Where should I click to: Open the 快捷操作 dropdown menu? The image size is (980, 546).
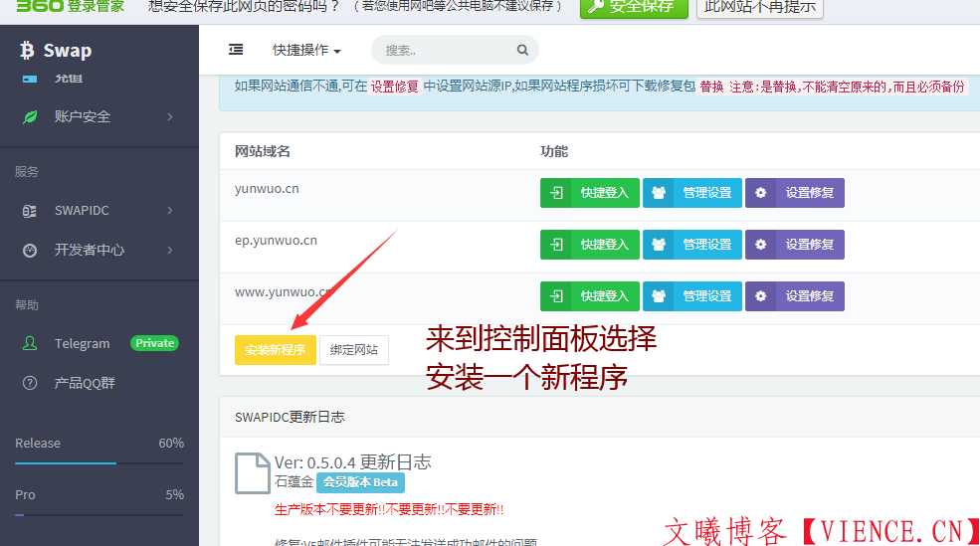pos(306,50)
